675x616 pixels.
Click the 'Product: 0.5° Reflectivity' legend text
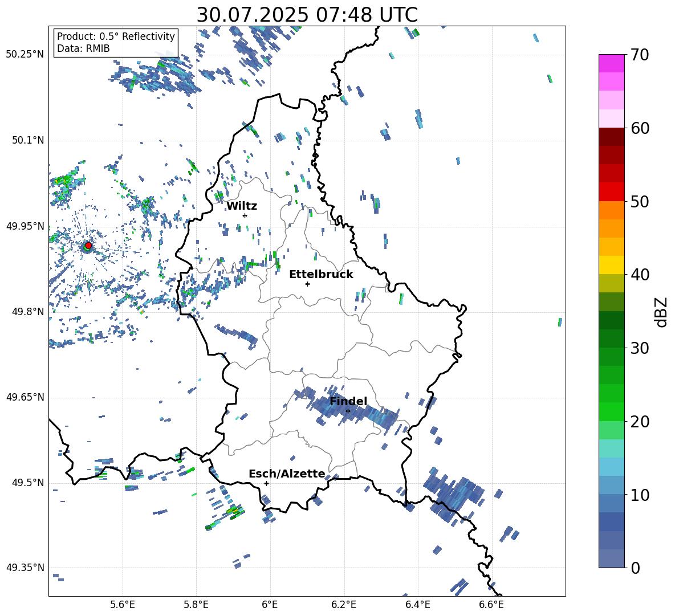click(116, 36)
